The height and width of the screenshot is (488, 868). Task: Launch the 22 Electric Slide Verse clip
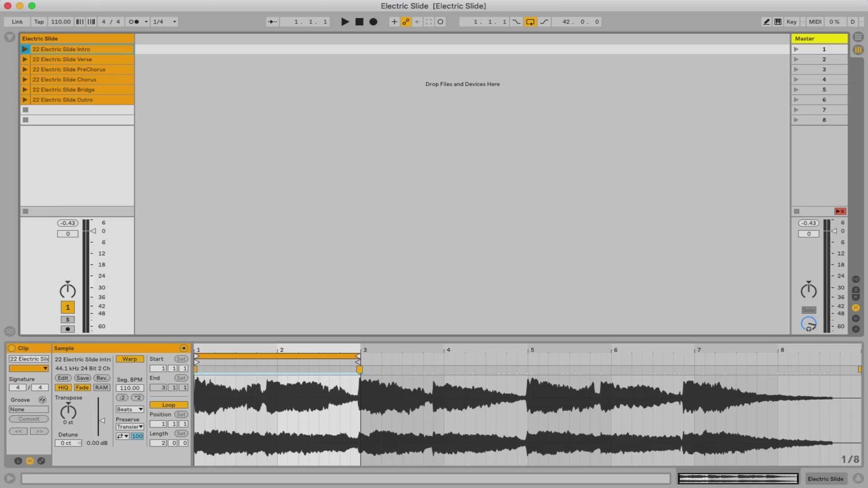[x=25, y=59]
